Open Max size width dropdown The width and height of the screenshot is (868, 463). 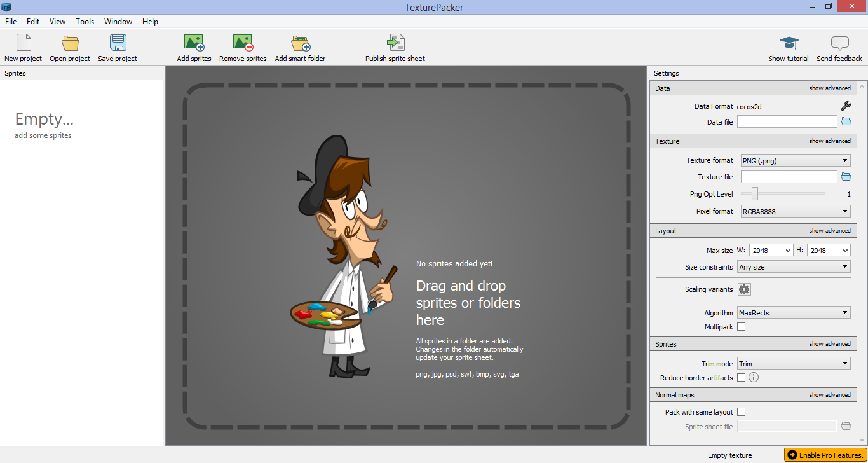771,251
